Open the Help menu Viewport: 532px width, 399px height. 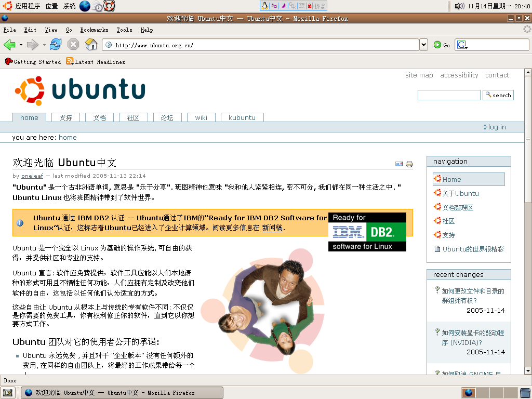coord(147,30)
